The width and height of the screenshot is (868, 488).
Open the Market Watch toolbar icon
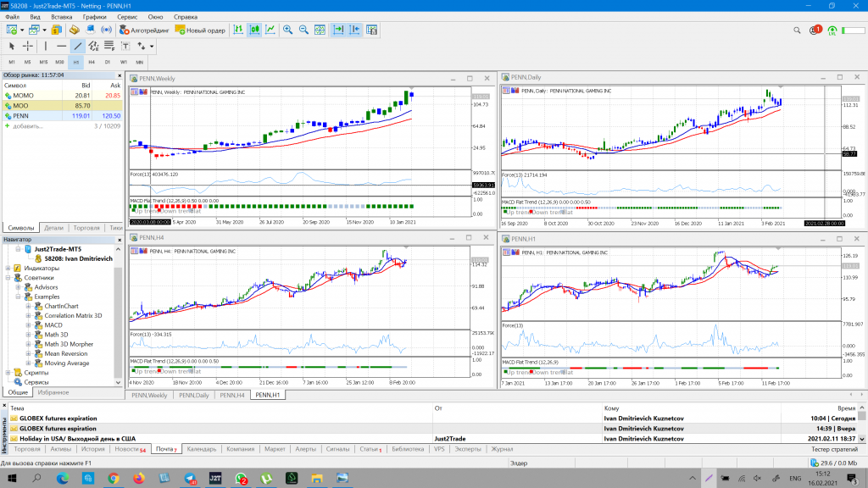(x=57, y=30)
